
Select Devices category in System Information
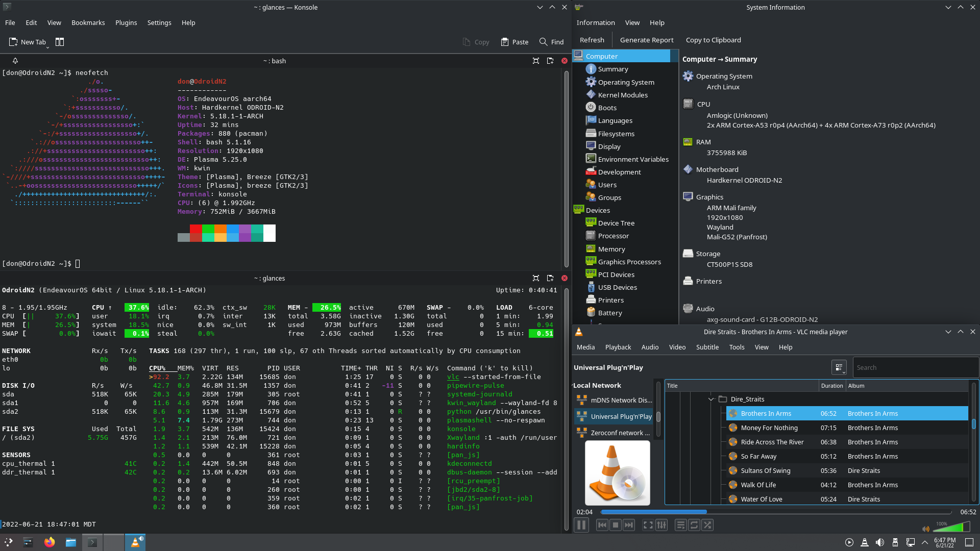pyautogui.click(x=598, y=210)
